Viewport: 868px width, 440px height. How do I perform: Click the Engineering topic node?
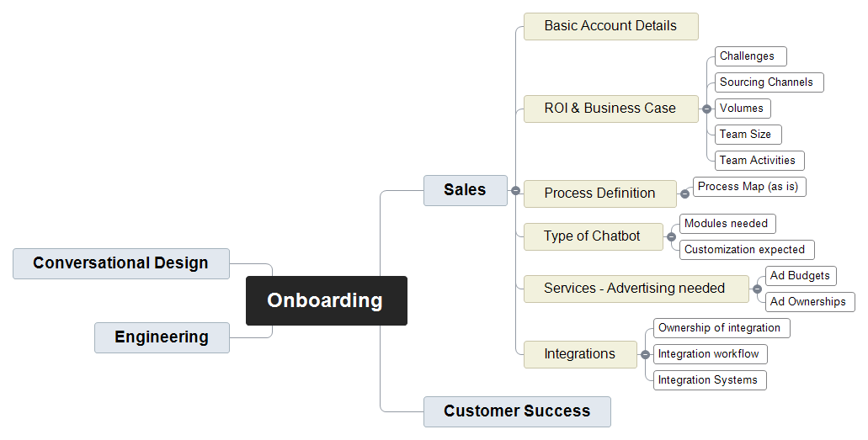[162, 337]
